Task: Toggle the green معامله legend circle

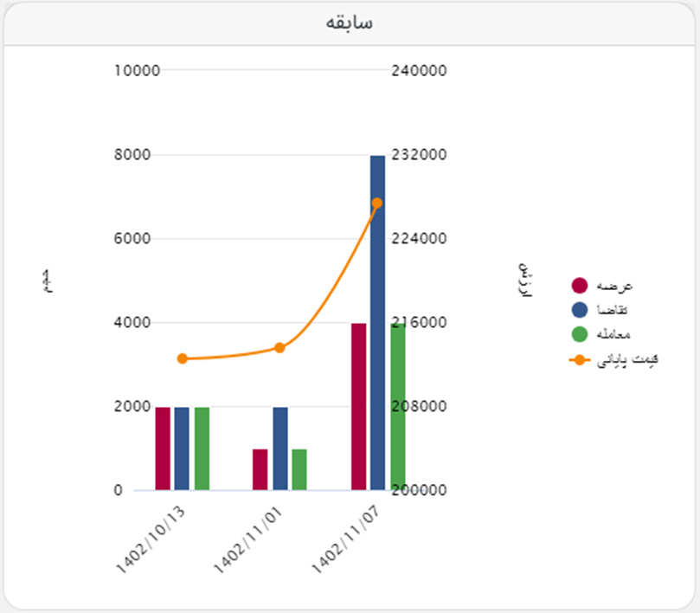Action: point(580,333)
